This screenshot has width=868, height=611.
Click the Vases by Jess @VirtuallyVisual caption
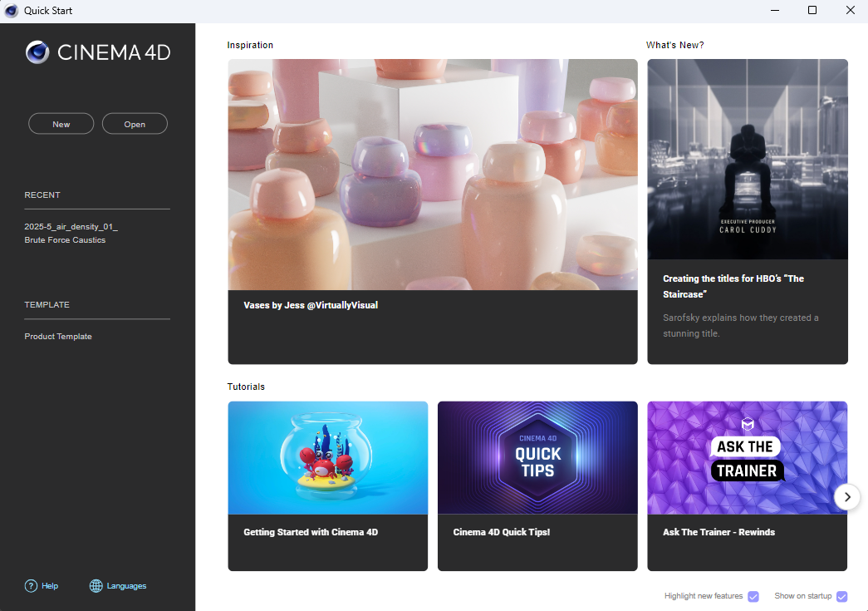pos(311,305)
